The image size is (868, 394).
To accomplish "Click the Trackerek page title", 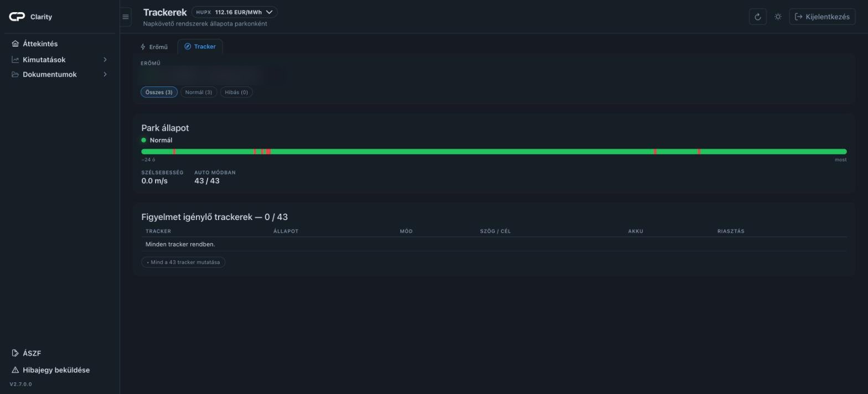I will click(x=165, y=12).
